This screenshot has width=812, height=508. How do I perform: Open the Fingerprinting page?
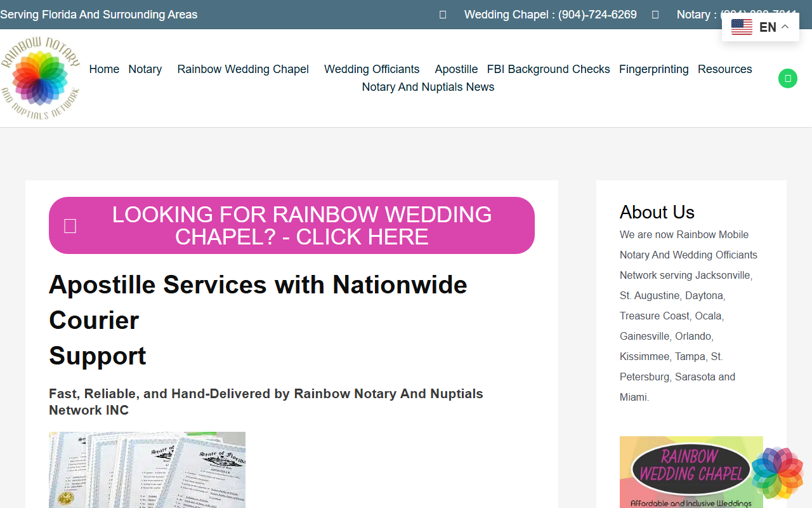click(654, 69)
